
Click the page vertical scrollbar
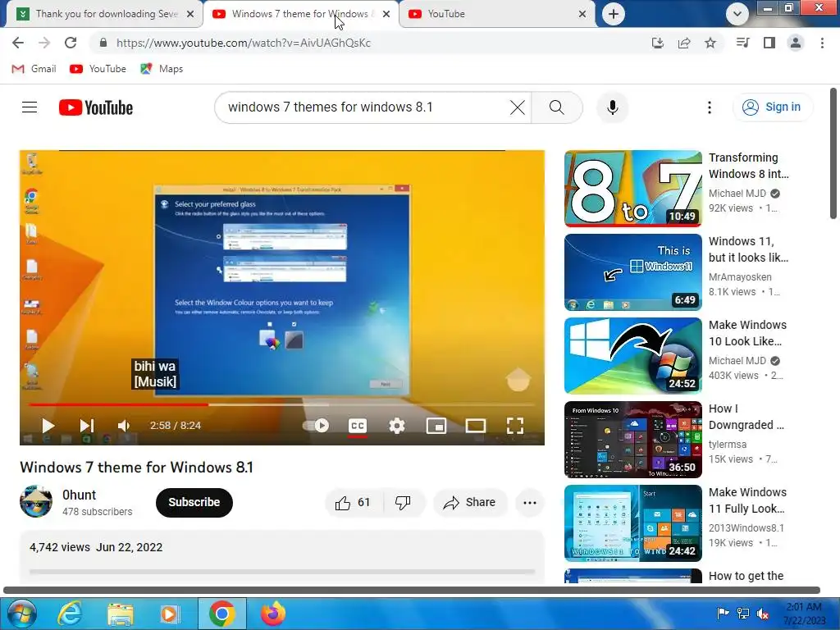[833, 153]
